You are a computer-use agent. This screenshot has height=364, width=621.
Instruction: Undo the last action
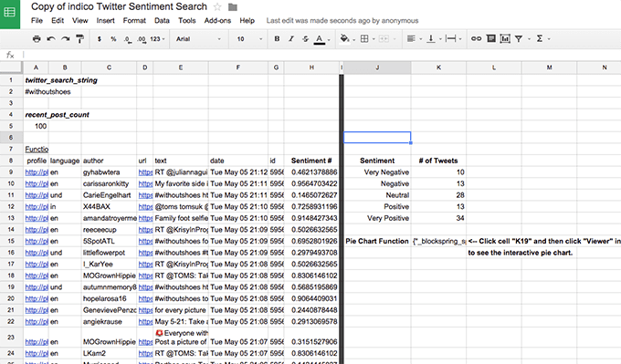51,39
